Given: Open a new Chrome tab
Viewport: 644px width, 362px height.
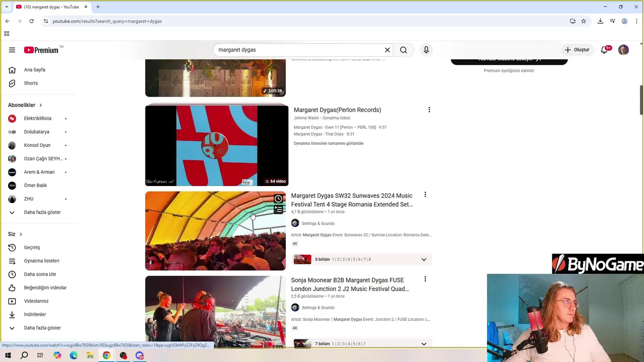Looking at the screenshot, I should (x=98, y=7).
